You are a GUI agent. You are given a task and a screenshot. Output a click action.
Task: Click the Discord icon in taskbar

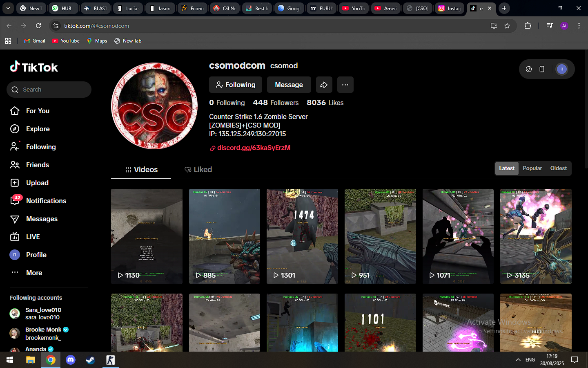[71, 360]
